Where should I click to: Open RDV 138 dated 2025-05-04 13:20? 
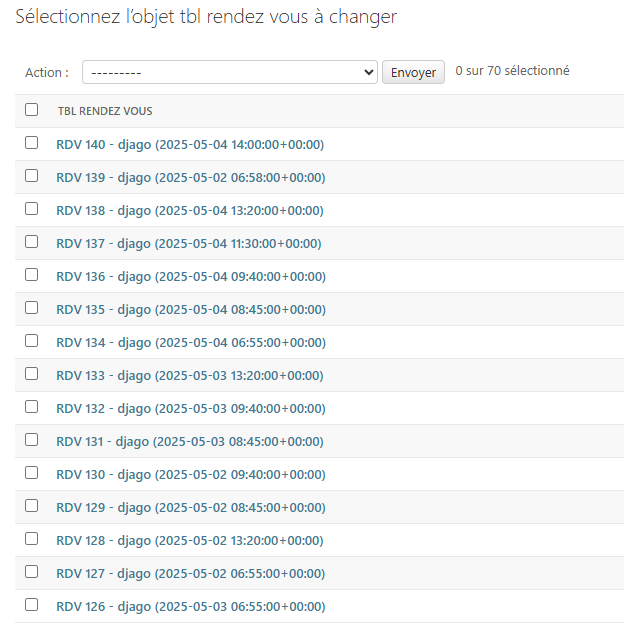click(x=190, y=211)
